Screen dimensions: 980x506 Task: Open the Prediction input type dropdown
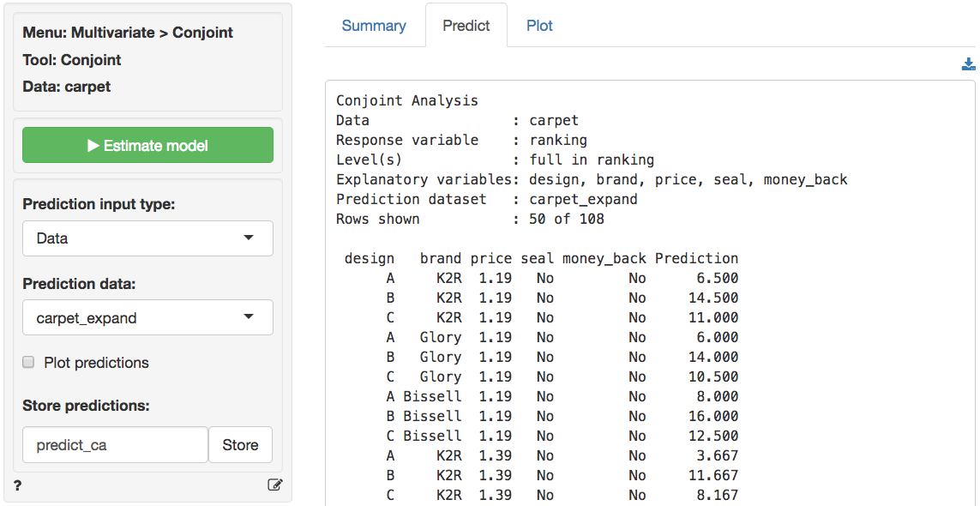tap(147, 238)
